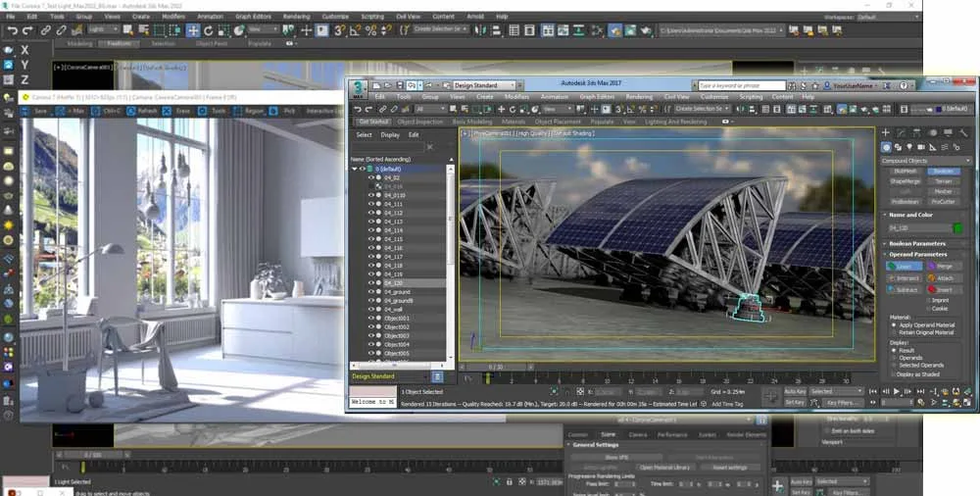Select the Rotate tool in the 2017 toolbar
Screen dimensions: 980x496
pyautogui.click(x=512, y=109)
